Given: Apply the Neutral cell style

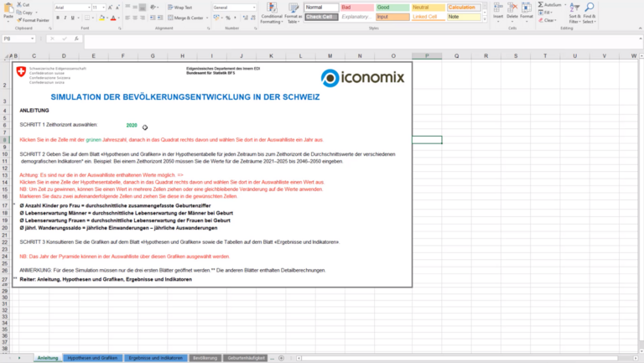Looking at the screenshot, I should (x=428, y=8).
